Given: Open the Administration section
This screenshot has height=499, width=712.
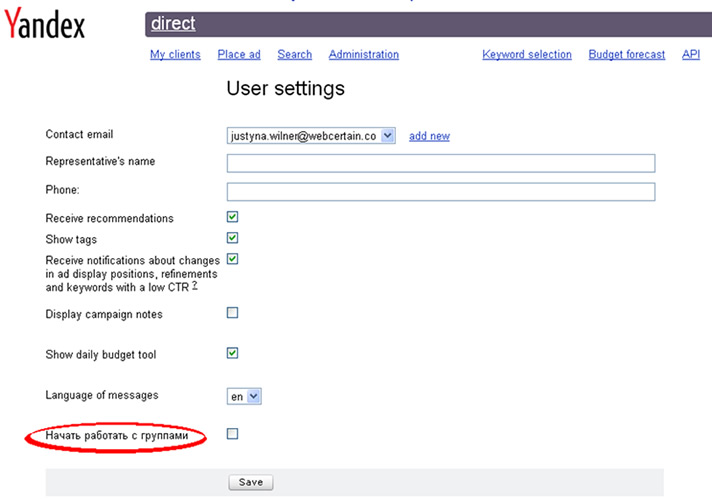Looking at the screenshot, I should coord(364,55).
